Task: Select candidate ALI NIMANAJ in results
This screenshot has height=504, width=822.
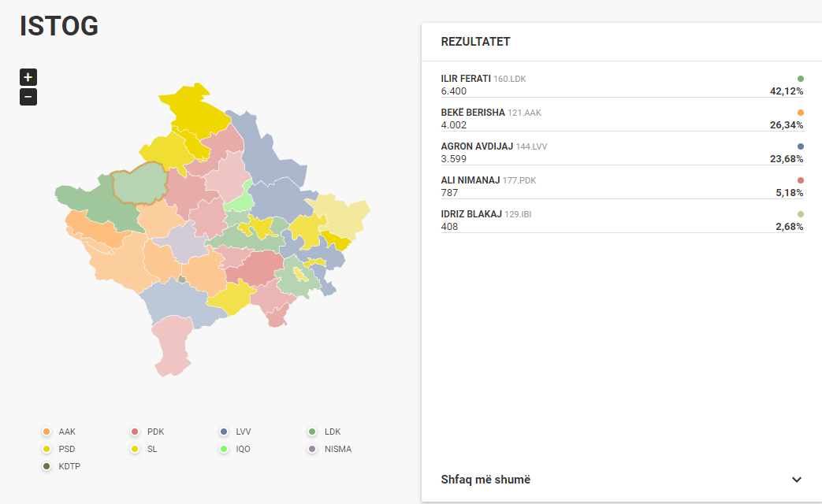Action: 471,180
